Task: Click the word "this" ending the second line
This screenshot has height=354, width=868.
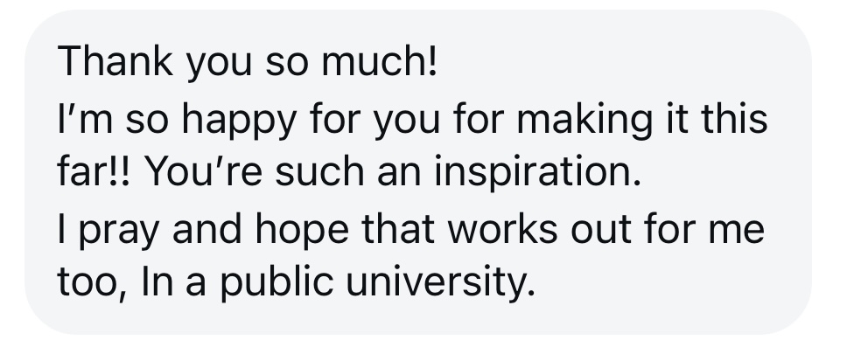Action: (734, 118)
